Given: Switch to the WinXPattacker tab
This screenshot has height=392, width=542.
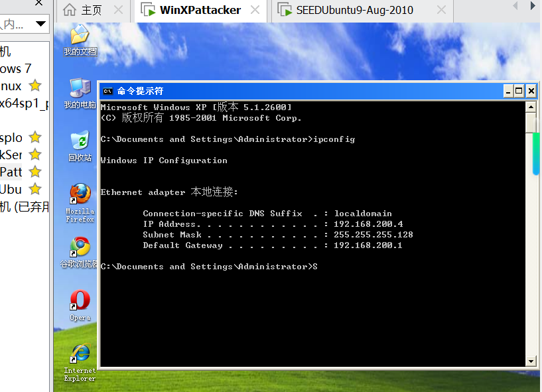Looking at the screenshot, I should [x=200, y=10].
